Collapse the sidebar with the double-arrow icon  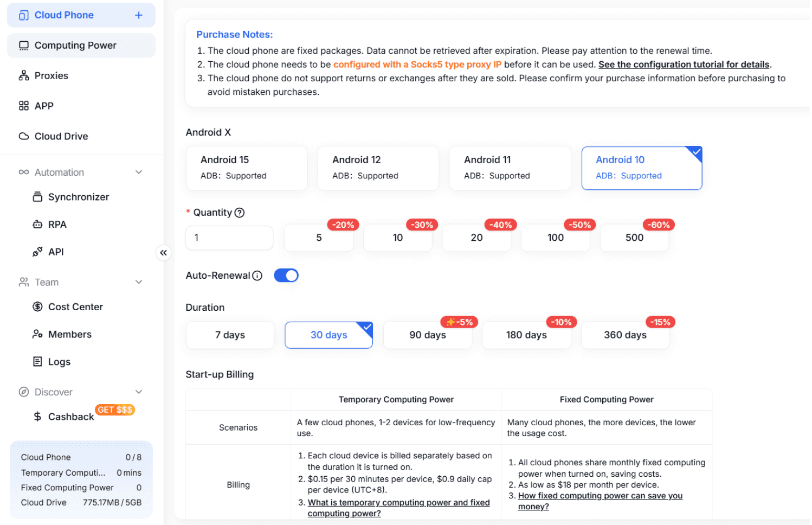[163, 253]
